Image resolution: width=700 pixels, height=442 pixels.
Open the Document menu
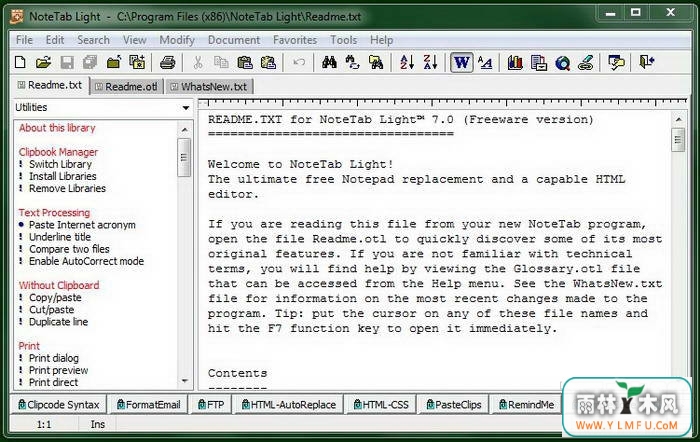234,40
